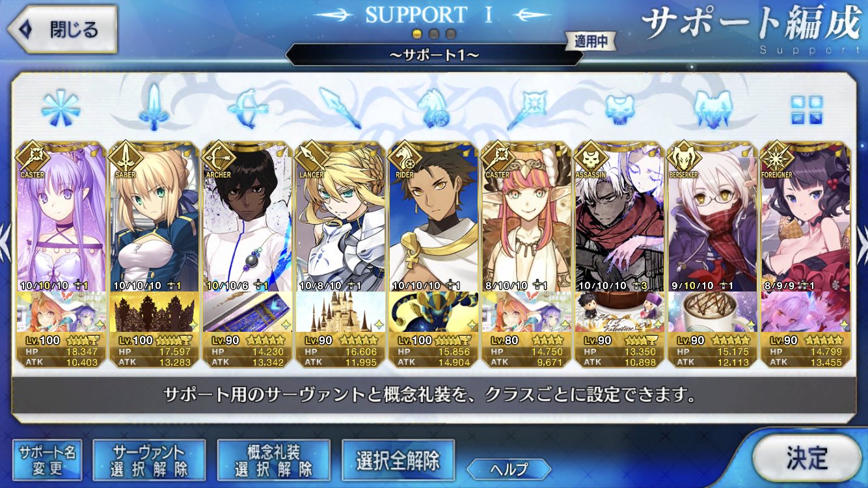Click the 選択全解除 button
The width and height of the screenshot is (868, 488).
coord(398,460)
